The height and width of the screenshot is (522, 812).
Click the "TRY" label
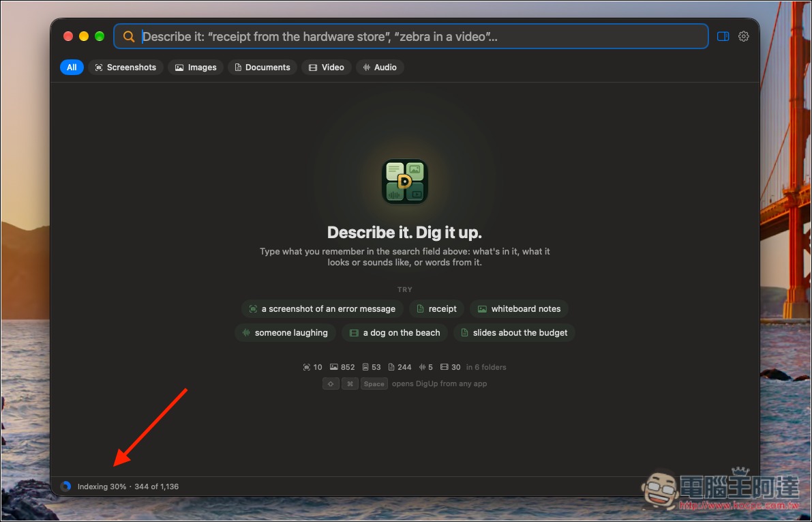tap(405, 290)
